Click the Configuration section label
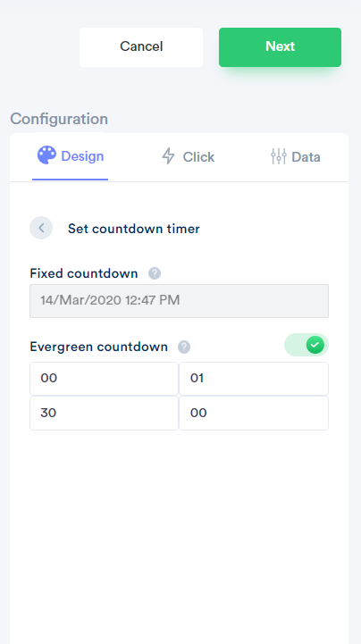361x644 pixels. click(59, 119)
